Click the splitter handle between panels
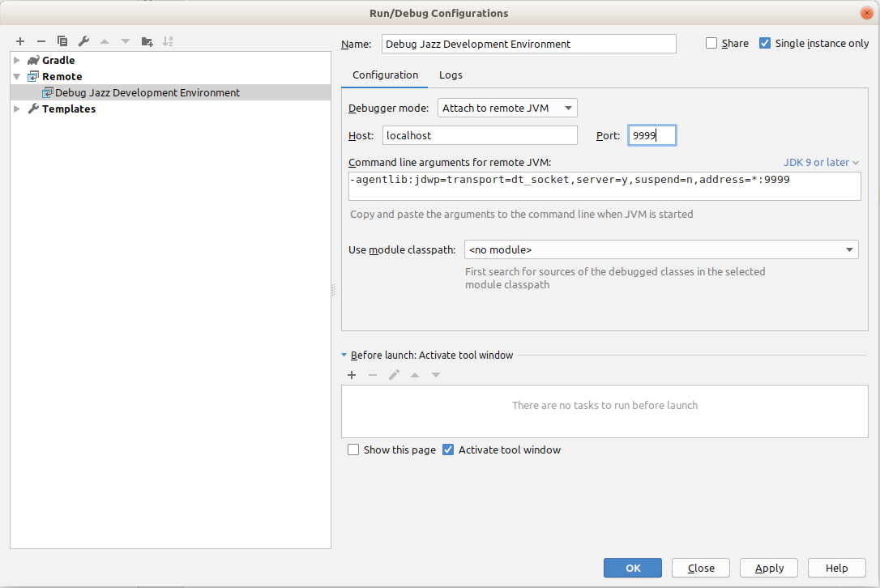 point(333,290)
